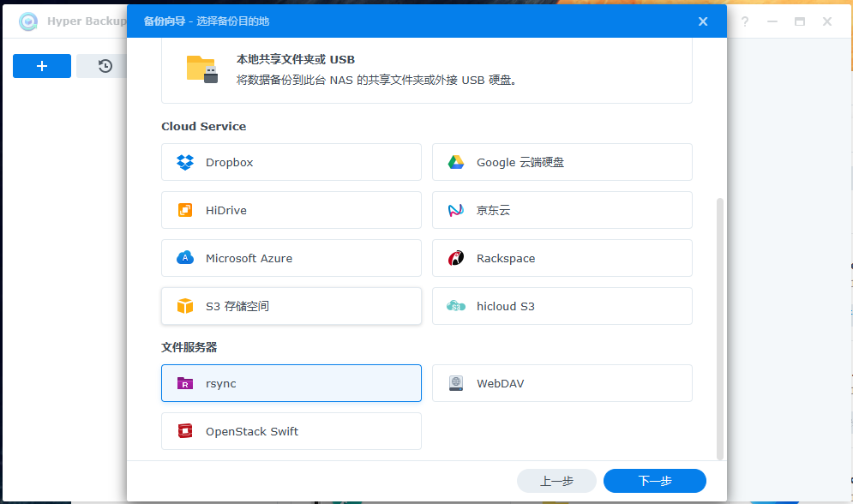
Task: Click the 京东云 logo icon
Action: coord(456,210)
